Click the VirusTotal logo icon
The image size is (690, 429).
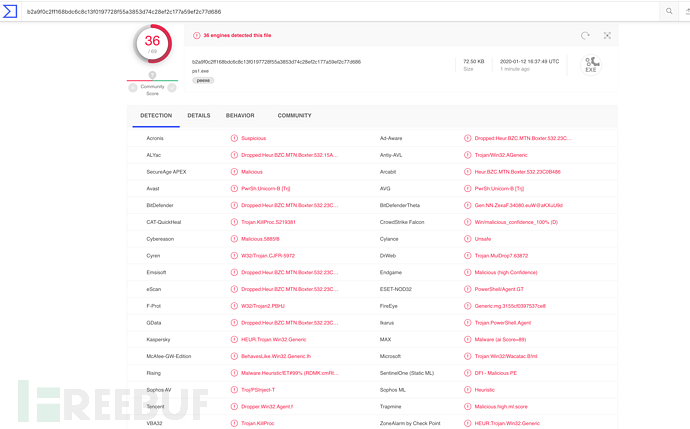pos(10,11)
